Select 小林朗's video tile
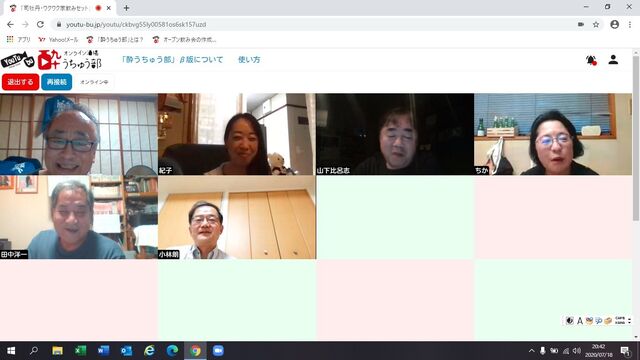Viewport: 640px width, 360px height. (237, 217)
